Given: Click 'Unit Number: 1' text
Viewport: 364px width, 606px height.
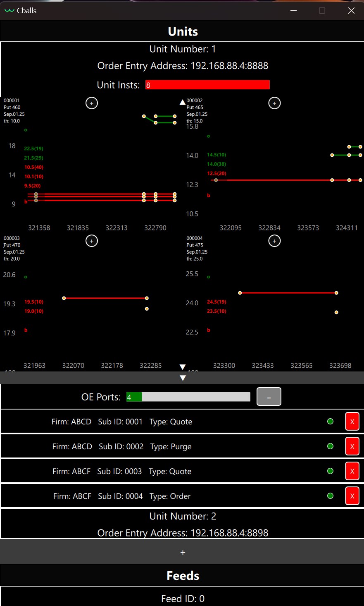Looking at the screenshot, I should (183, 49).
